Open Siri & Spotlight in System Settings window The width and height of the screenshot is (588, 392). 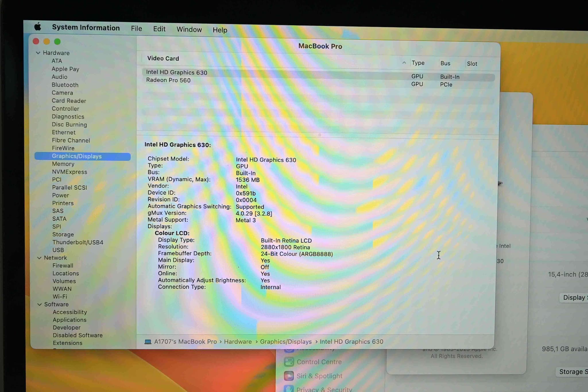[313, 376]
